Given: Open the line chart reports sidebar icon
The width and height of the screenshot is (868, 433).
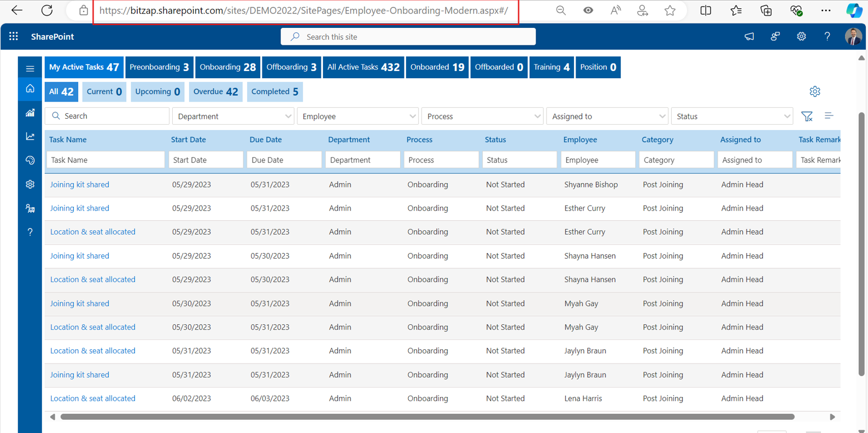Looking at the screenshot, I should (30, 136).
